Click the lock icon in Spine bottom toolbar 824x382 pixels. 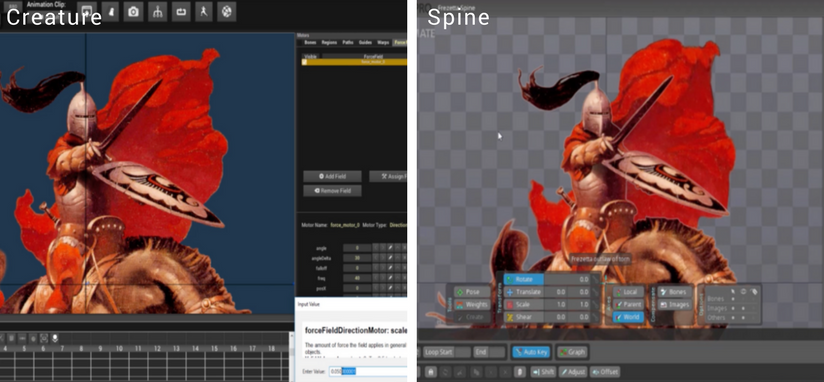(430, 372)
